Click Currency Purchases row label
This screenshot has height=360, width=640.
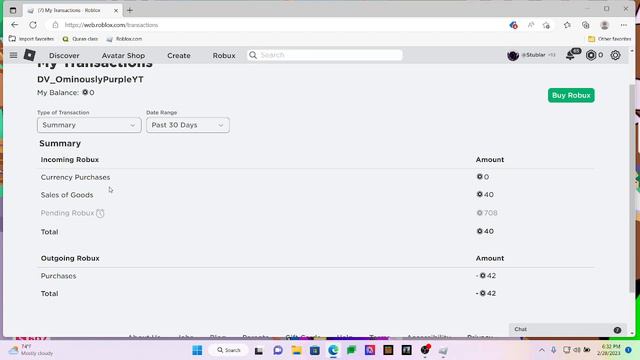(x=76, y=177)
